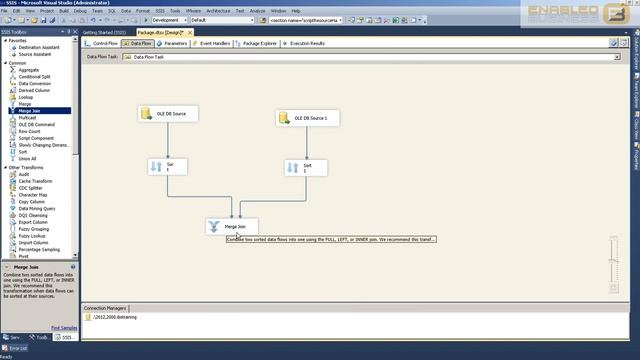Image resolution: width=640 pixels, height=360 pixels.
Task: Select DQS Cleansing transform
Action: [x=33, y=216]
